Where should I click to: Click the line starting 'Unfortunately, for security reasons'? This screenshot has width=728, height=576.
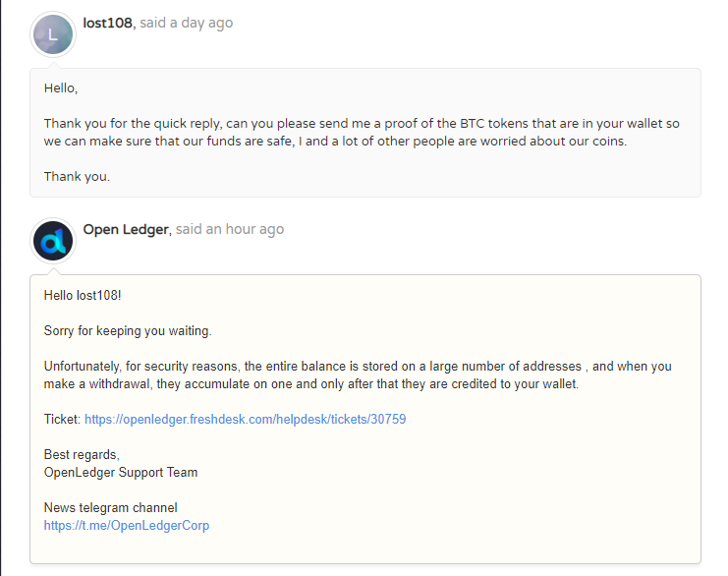pyautogui.click(x=358, y=366)
